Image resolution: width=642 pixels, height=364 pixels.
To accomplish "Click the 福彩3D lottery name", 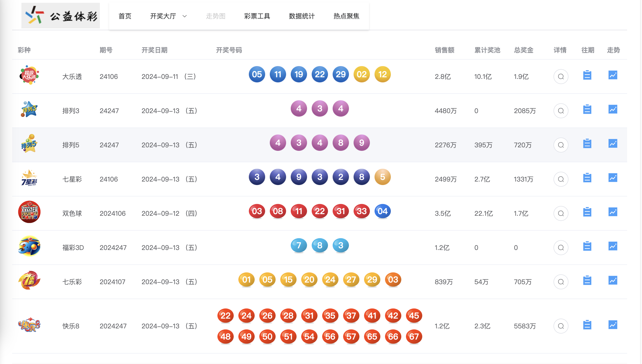I will pyautogui.click(x=73, y=248).
